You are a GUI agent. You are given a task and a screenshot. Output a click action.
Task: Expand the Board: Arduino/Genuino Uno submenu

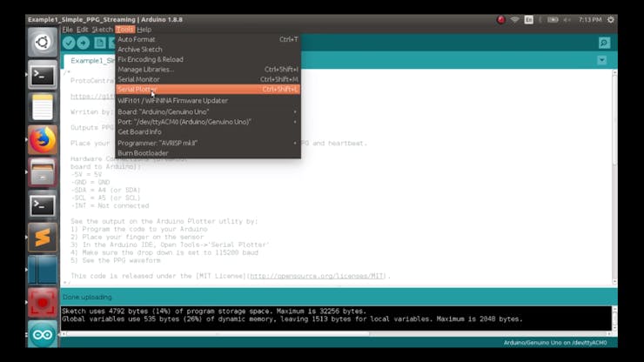(x=208, y=111)
